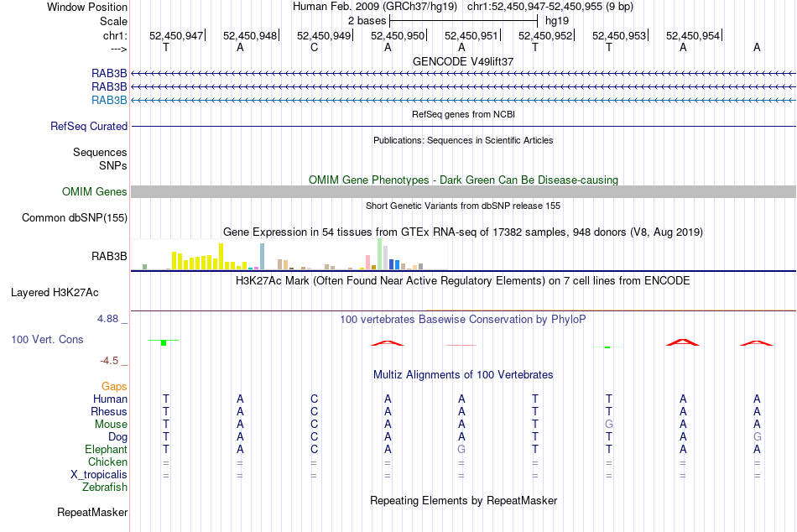Click the orange Gaps label
The width and height of the screenshot is (797, 532).
114,387
